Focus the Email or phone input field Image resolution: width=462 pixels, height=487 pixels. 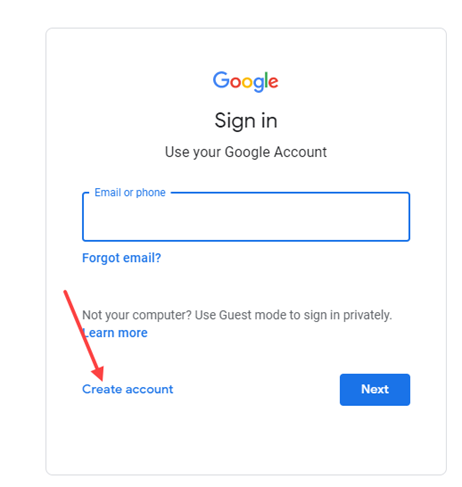[246, 217]
